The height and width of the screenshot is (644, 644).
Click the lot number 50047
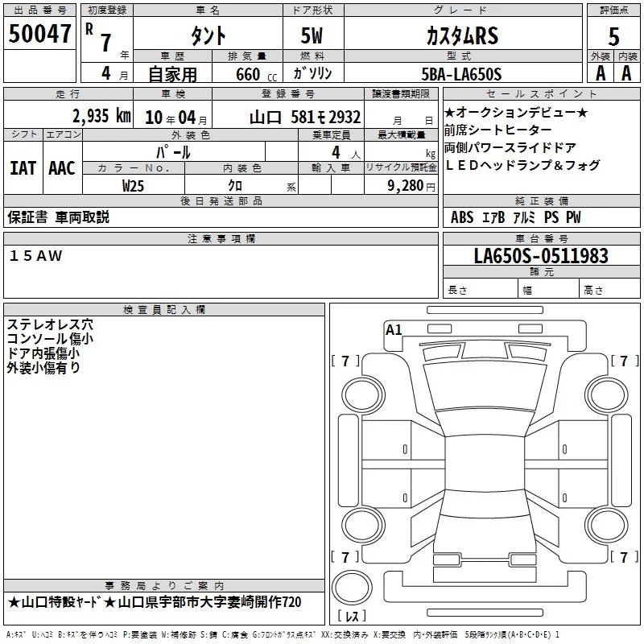pyautogui.click(x=39, y=33)
